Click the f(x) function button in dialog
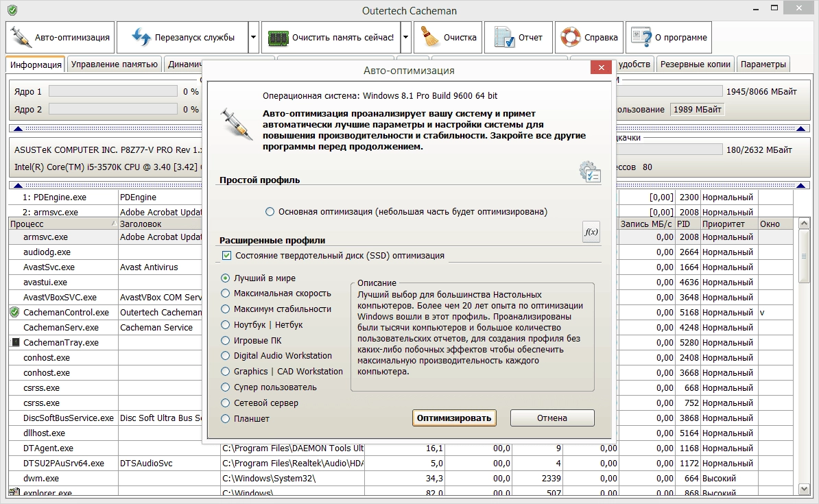Image resolution: width=819 pixels, height=504 pixels. (591, 232)
